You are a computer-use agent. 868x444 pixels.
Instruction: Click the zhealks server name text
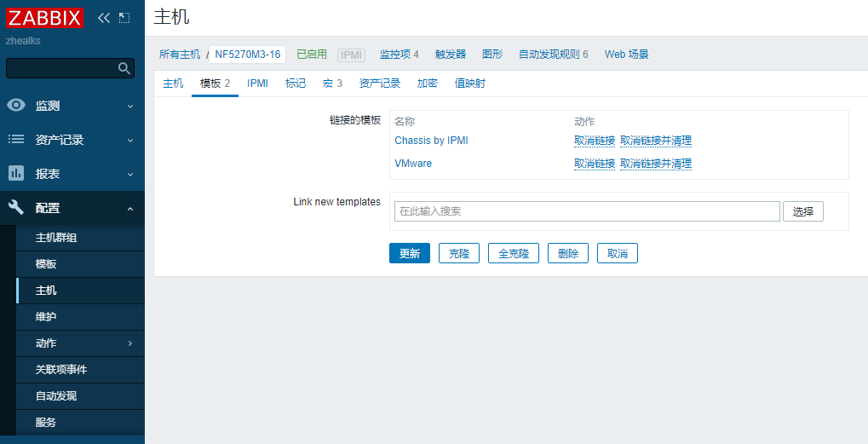coord(23,41)
